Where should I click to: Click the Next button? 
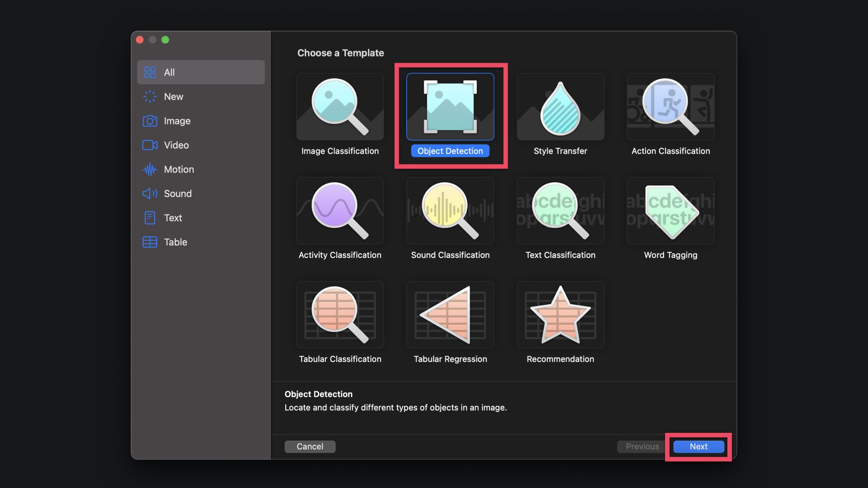(698, 446)
